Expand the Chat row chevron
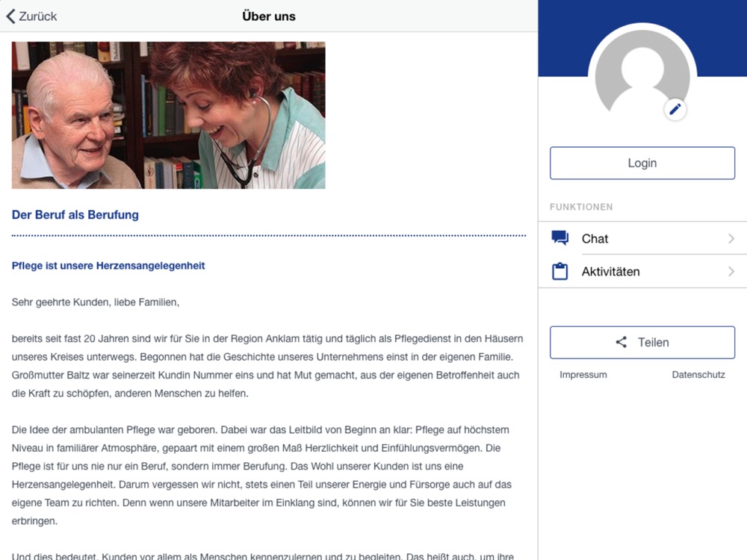 731,239
